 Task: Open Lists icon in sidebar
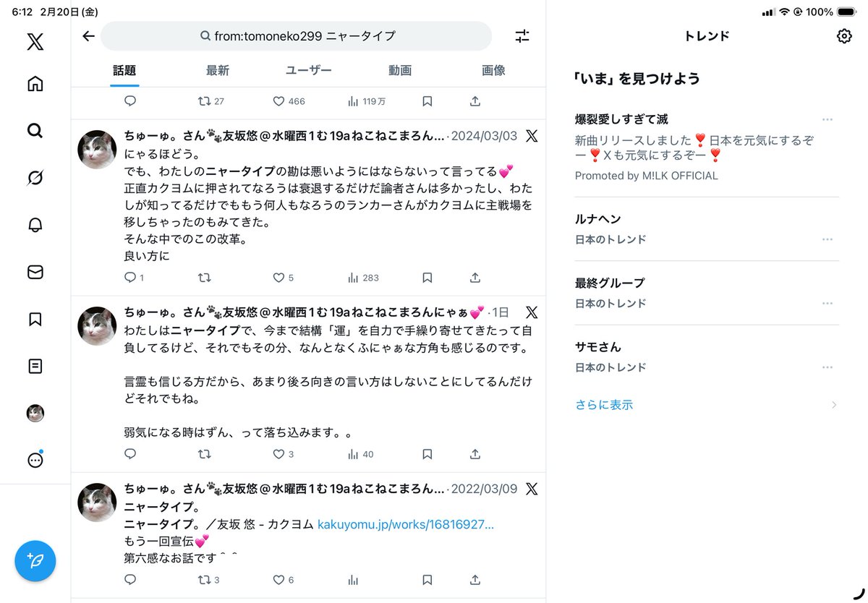(x=35, y=367)
